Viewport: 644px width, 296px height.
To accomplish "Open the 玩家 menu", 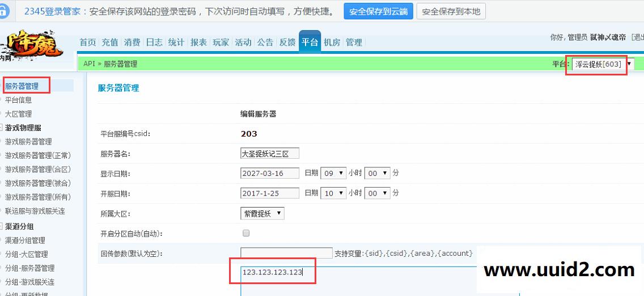I will point(221,43).
